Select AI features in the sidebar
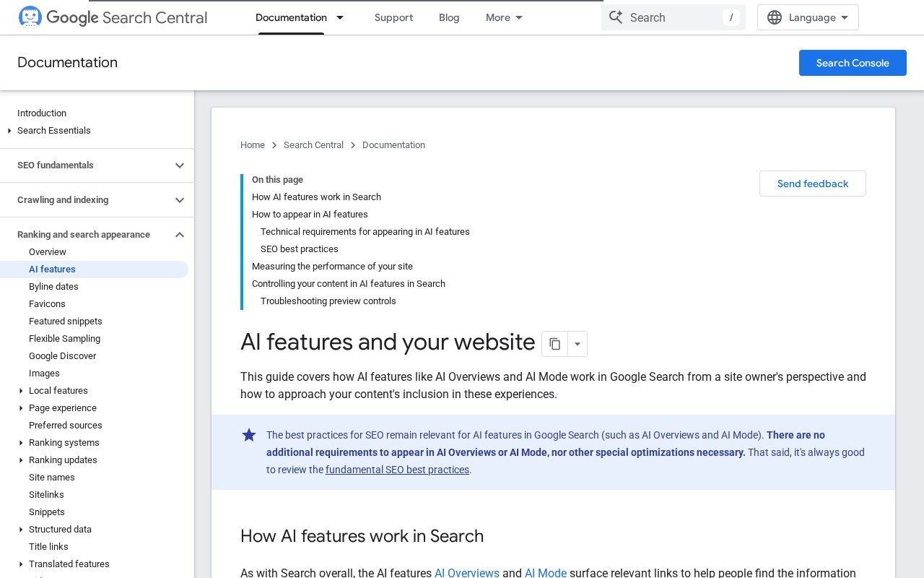Image resolution: width=924 pixels, height=578 pixels. (94, 269)
